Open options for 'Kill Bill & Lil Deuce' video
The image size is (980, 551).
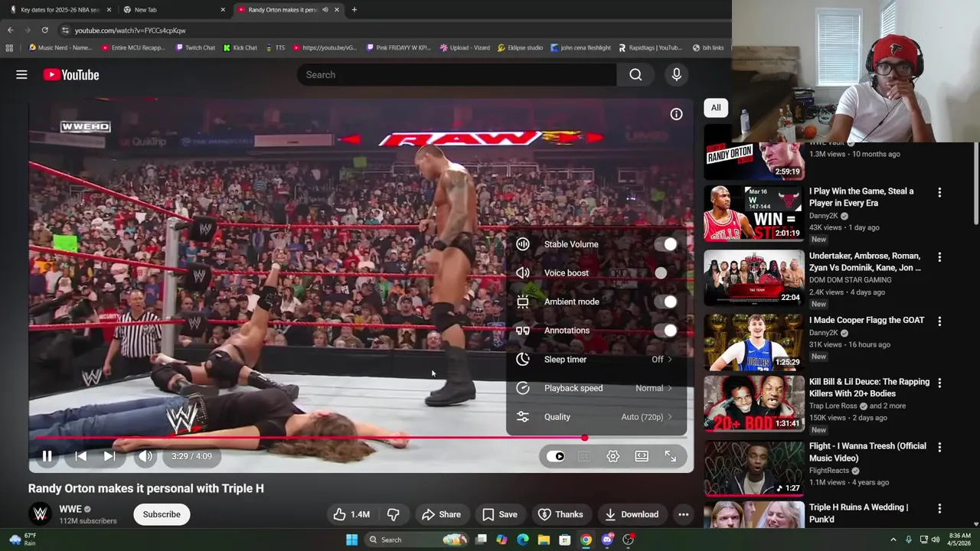click(x=939, y=383)
